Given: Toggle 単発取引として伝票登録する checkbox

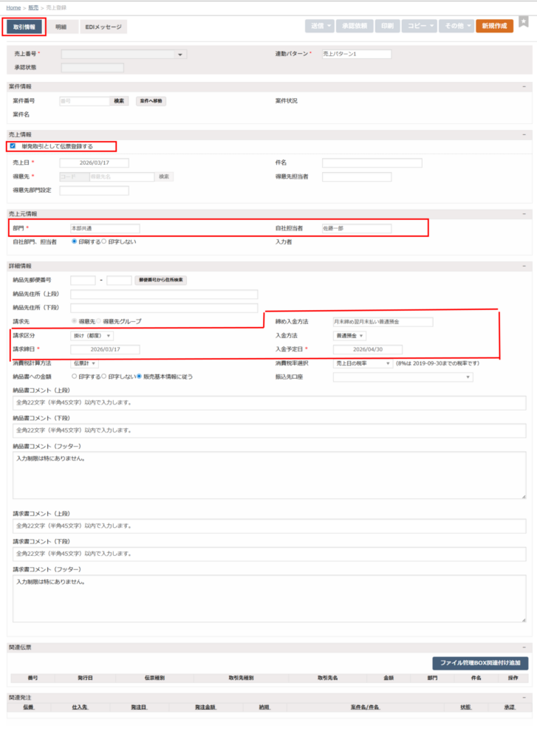Looking at the screenshot, I should click(13, 146).
